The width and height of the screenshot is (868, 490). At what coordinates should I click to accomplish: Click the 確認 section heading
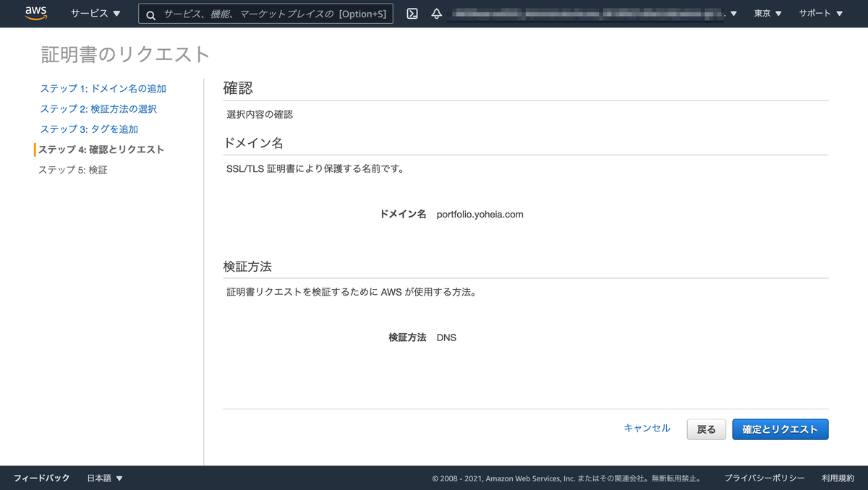[x=238, y=88]
